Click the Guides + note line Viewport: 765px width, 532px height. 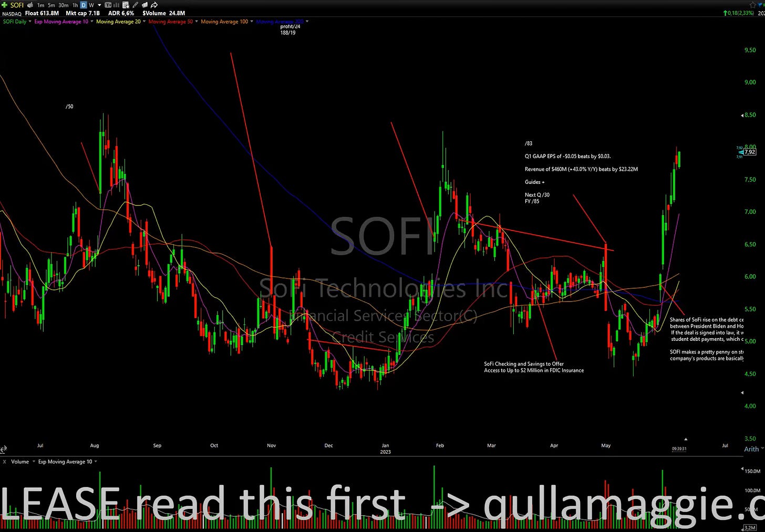(x=535, y=182)
